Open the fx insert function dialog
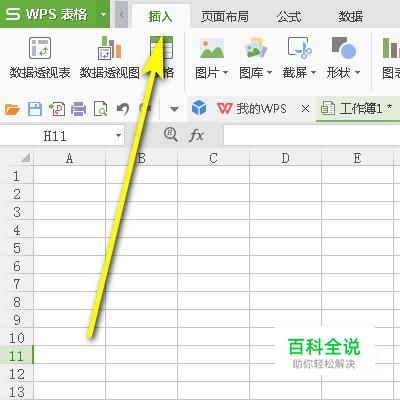 pyautogui.click(x=196, y=136)
